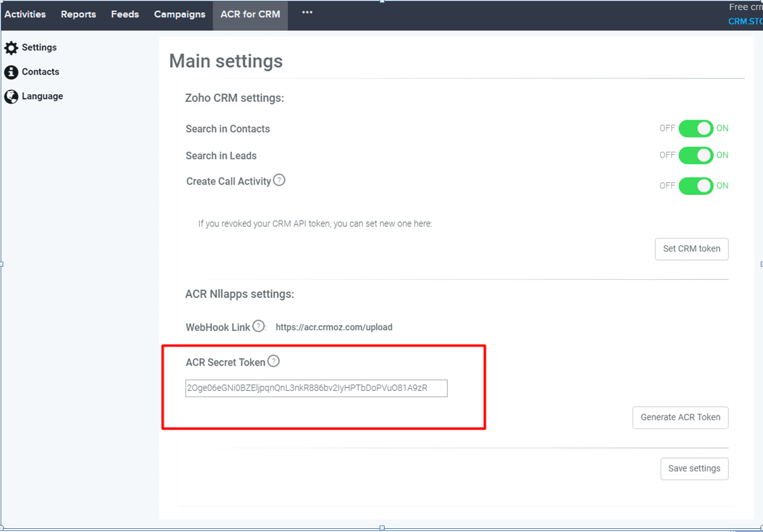Click the Save settings button
763x532 pixels.
(694, 469)
